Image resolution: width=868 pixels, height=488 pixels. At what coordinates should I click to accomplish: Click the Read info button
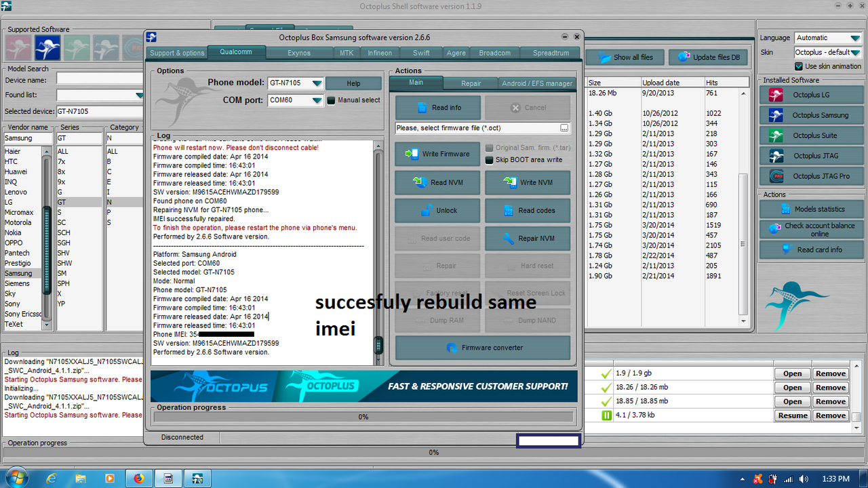(438, 108)
